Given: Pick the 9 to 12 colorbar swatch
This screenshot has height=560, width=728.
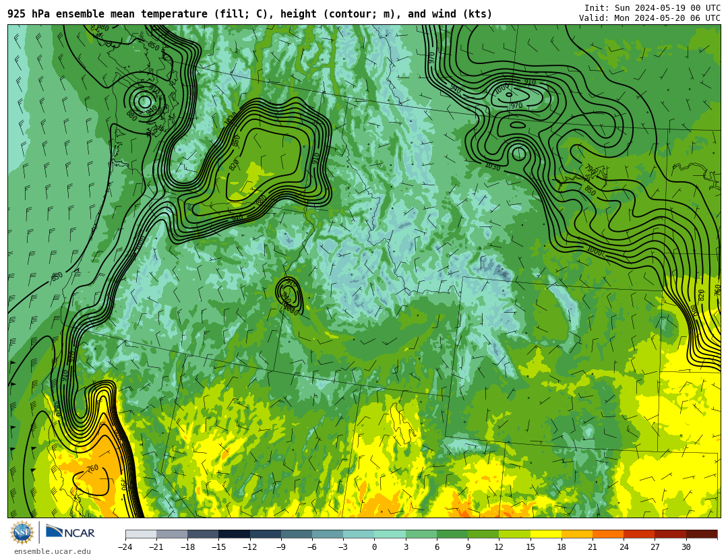Looking at the screenshot, I should coord(483,534).
